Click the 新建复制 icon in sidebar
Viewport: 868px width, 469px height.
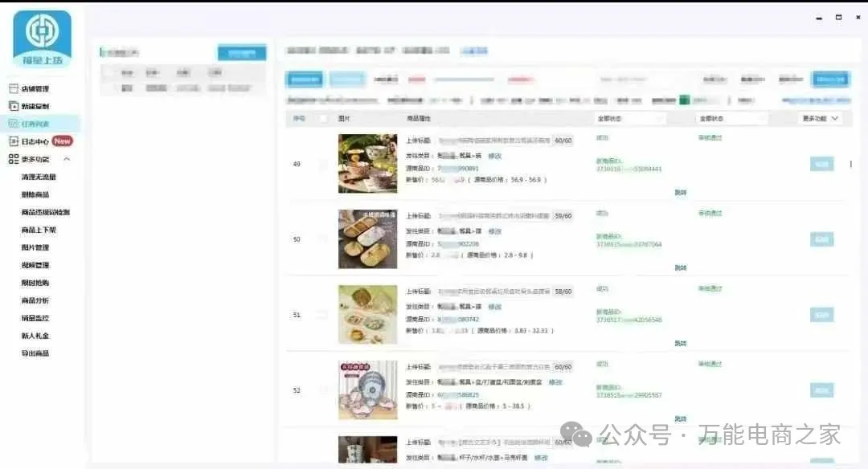(x=13, y=106)
